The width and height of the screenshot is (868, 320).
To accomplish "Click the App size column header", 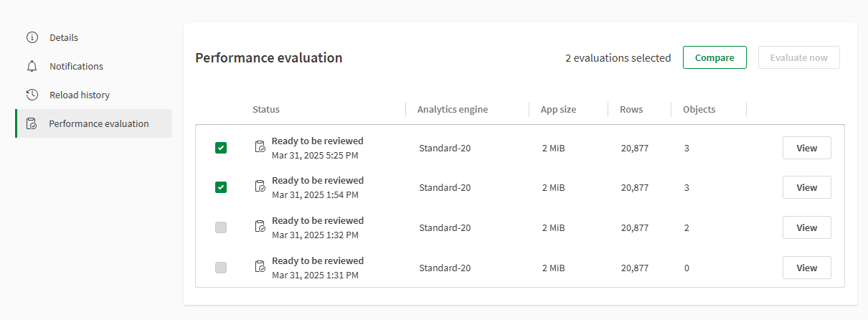I will point(559,110).
